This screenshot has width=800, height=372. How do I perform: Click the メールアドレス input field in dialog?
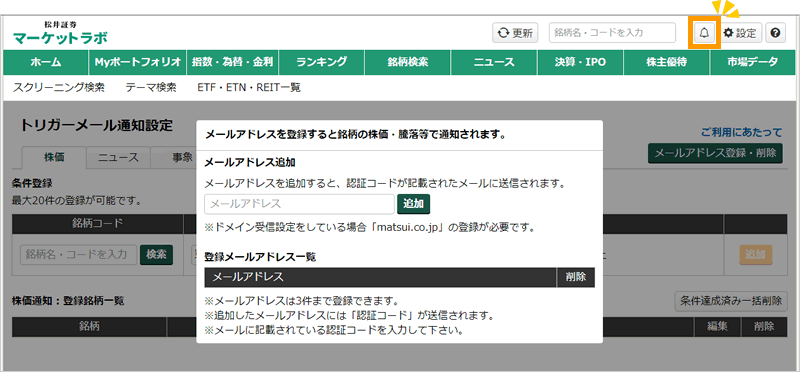(299, 204)
